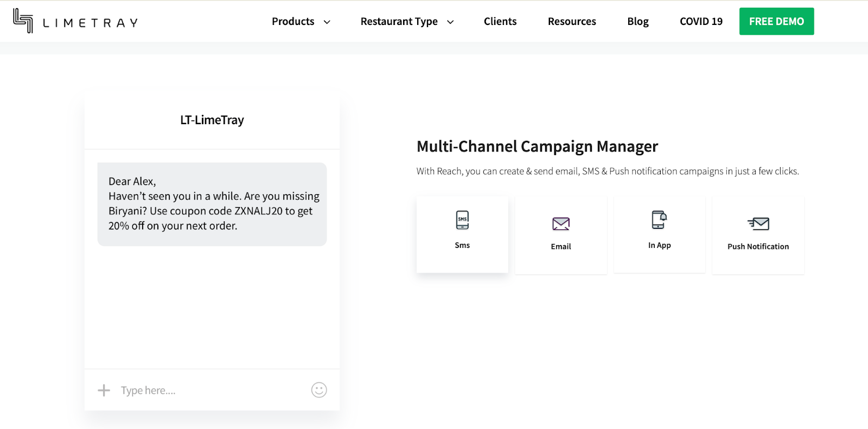Viewport: 868px width, 429px height.
Task: Open the Resources page
Action: coord(572,22)
